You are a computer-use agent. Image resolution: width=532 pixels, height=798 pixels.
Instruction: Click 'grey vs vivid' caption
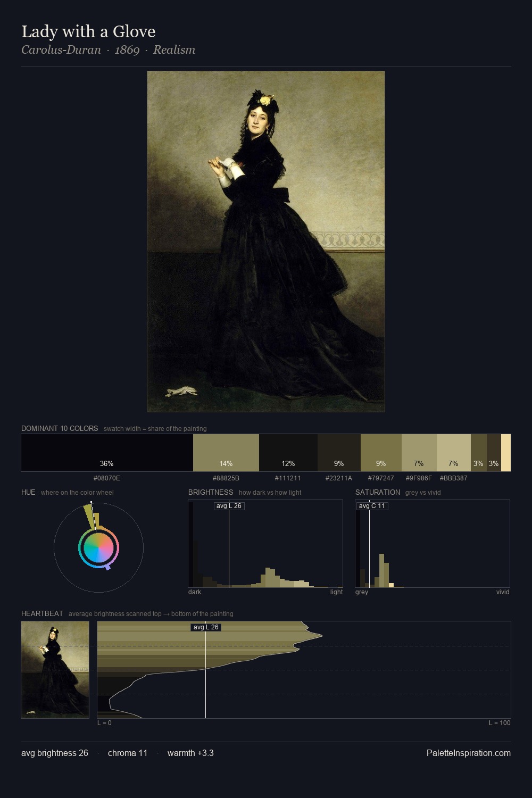tap(423, 493)
